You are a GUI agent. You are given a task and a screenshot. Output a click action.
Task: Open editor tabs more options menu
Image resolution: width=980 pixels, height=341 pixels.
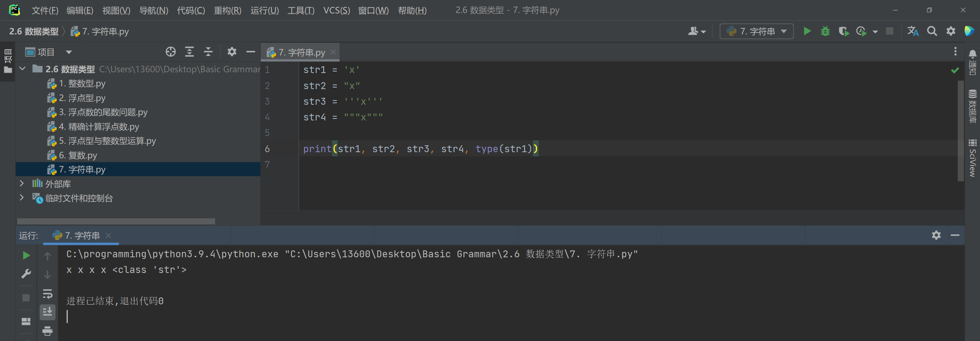click(x=955, y=51)
